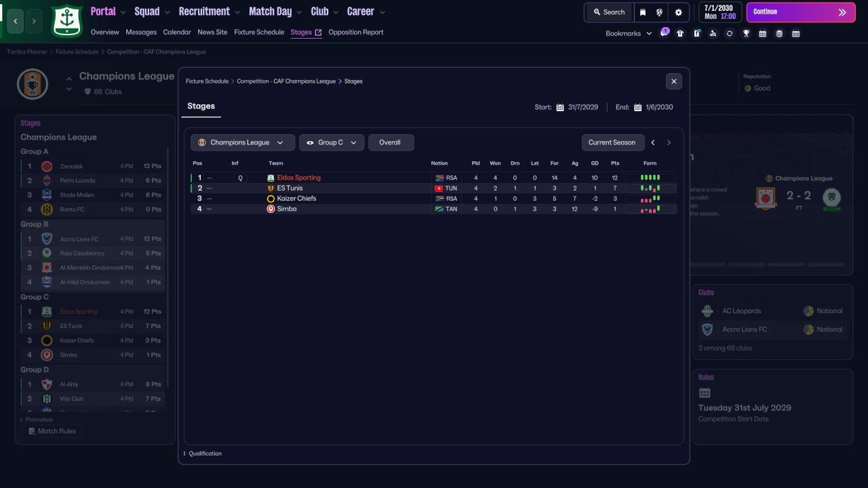
Task: Click the End date calendar icon
Action: click(x=637, y=107)
